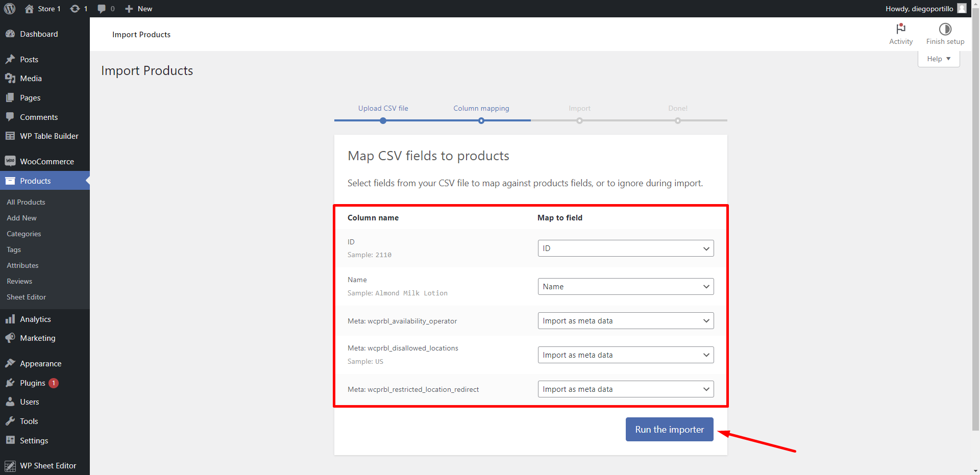Open dropdown for wcprbl_disallowed_locations meta field

(x=625, y=355)
